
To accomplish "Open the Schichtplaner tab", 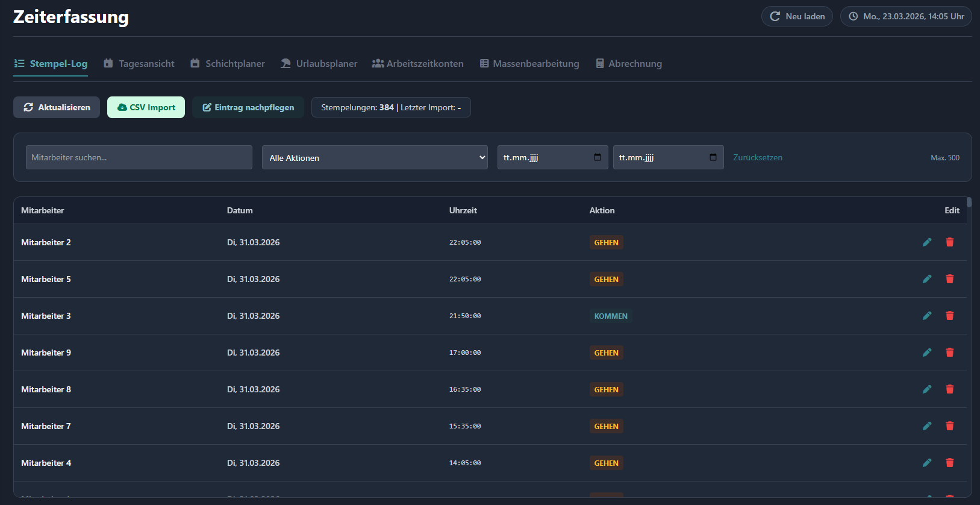I will point(228,63).
